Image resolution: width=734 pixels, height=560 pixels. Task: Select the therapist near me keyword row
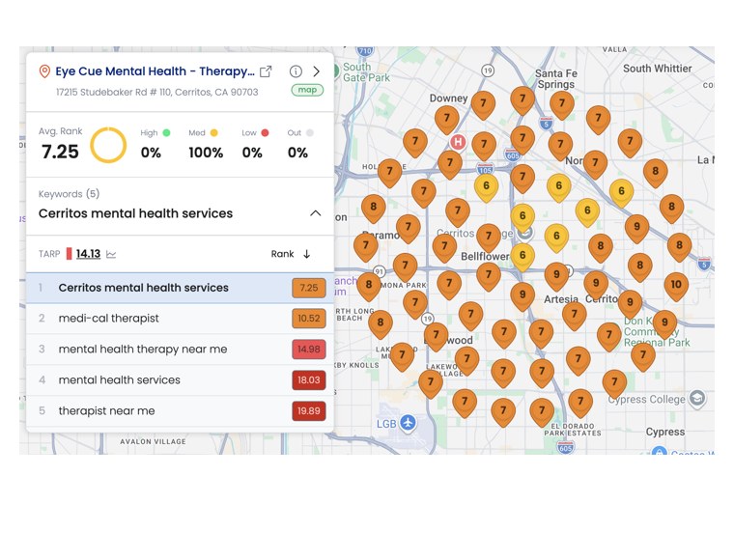181,411
